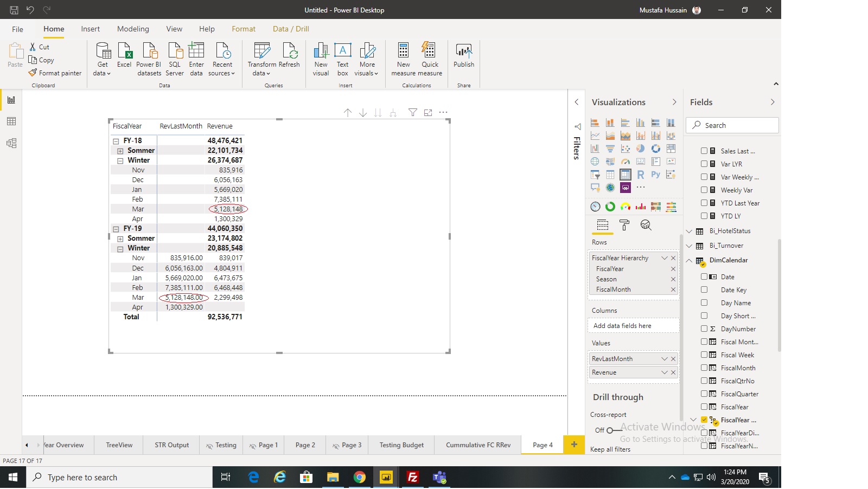Check the Var LYR field
The width and height of the screenshot is (868, 489).
pyautogui.click(x=704, y=164)
